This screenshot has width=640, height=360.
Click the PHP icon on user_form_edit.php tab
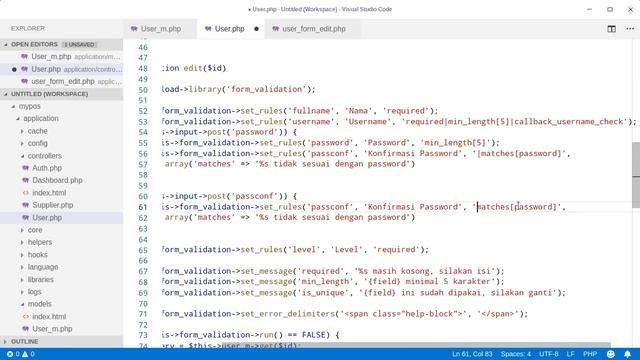click(x=276, y=29)
